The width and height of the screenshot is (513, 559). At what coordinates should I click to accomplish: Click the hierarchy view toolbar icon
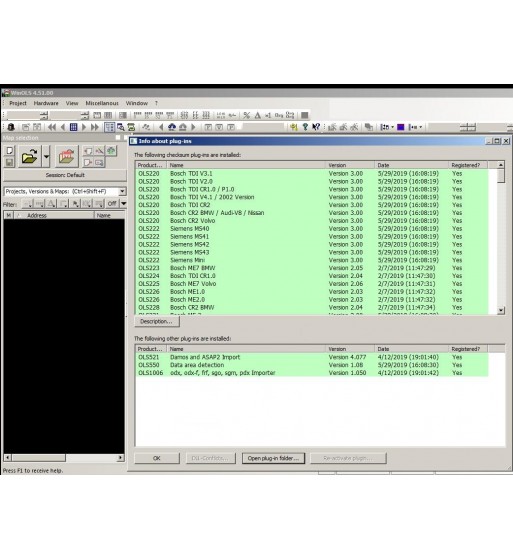[x=109, y=127]
